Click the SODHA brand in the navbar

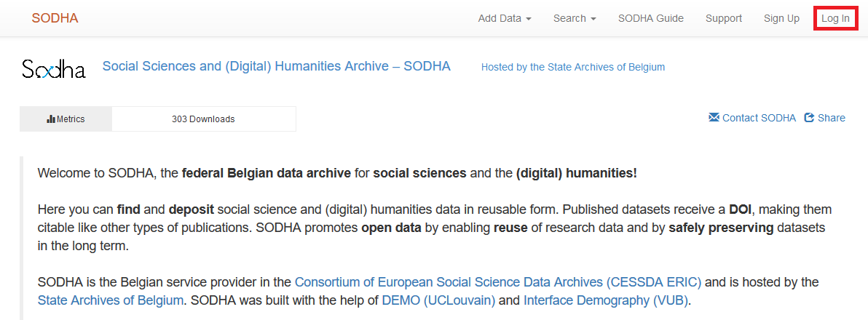55,18
